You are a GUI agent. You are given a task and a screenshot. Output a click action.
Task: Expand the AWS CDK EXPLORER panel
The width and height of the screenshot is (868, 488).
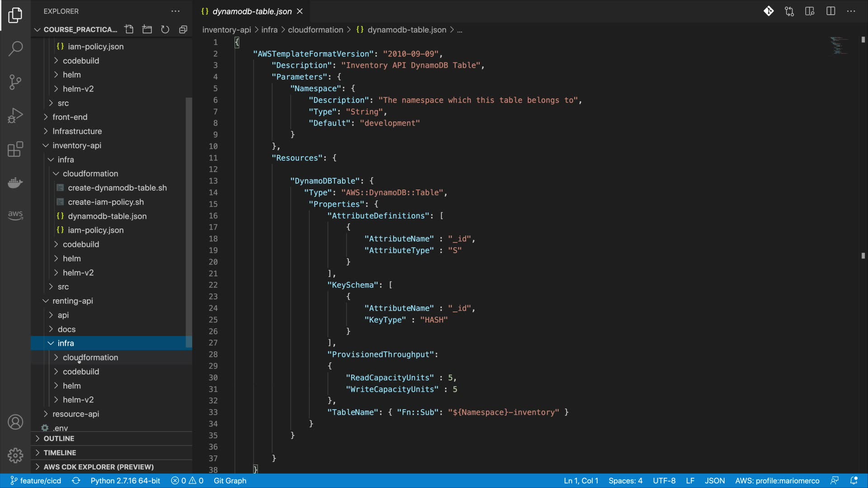click(x=99, y=467)
